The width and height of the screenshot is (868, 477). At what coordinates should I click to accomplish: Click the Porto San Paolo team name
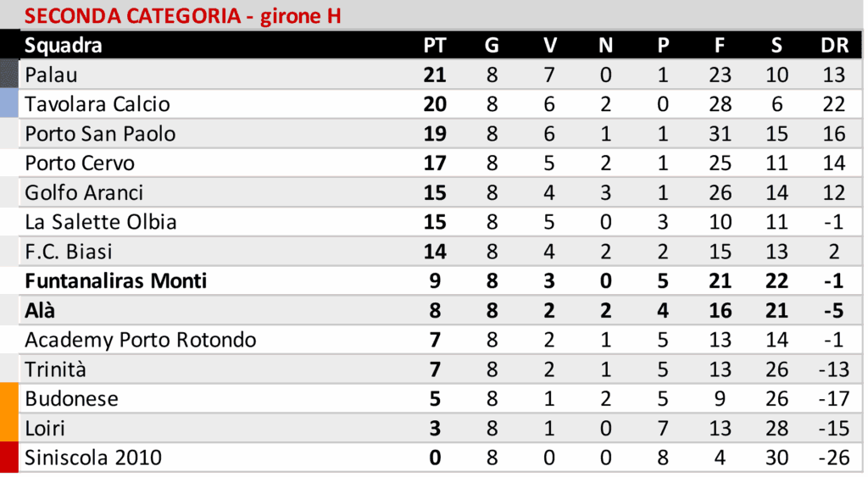[x=101, y=133]
